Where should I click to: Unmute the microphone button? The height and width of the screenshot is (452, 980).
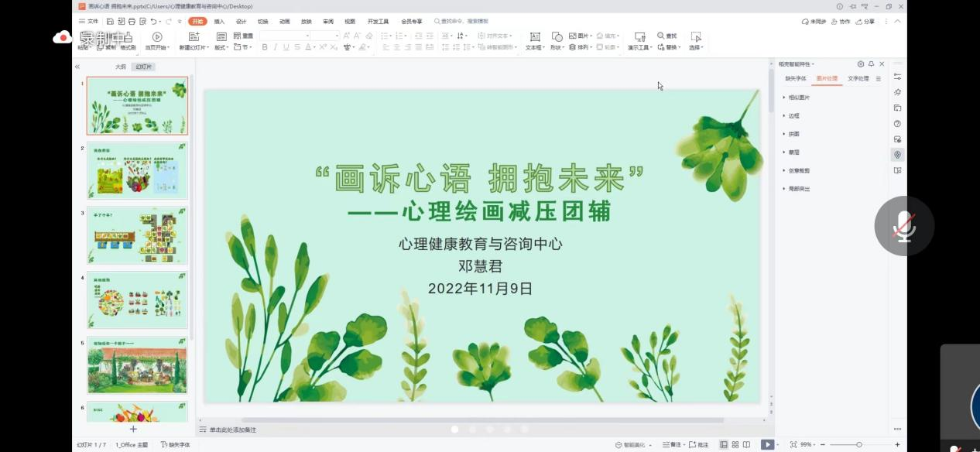(x=904, y=226)
